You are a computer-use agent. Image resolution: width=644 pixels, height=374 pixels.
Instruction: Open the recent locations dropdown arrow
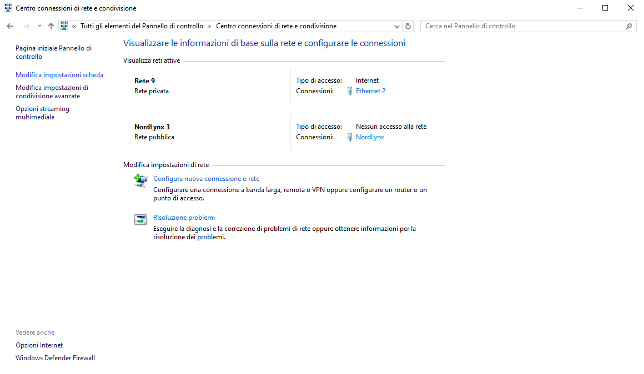[39, 26]
